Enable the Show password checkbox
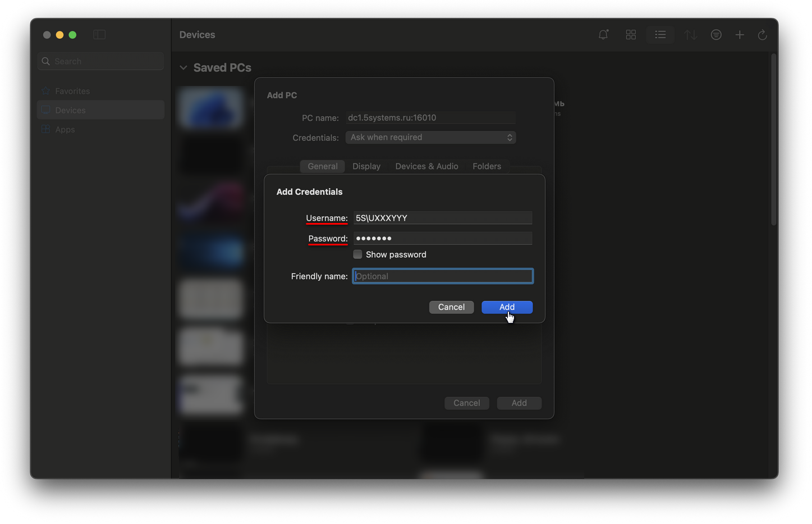This screenshot has width=812, height=524. 357,254
